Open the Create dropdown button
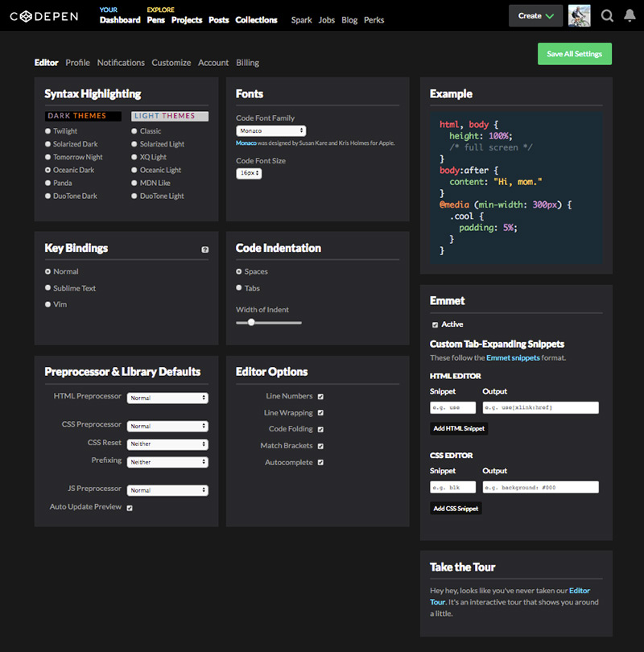This screenshot has height=652, width=644. (x=535, y=16)
